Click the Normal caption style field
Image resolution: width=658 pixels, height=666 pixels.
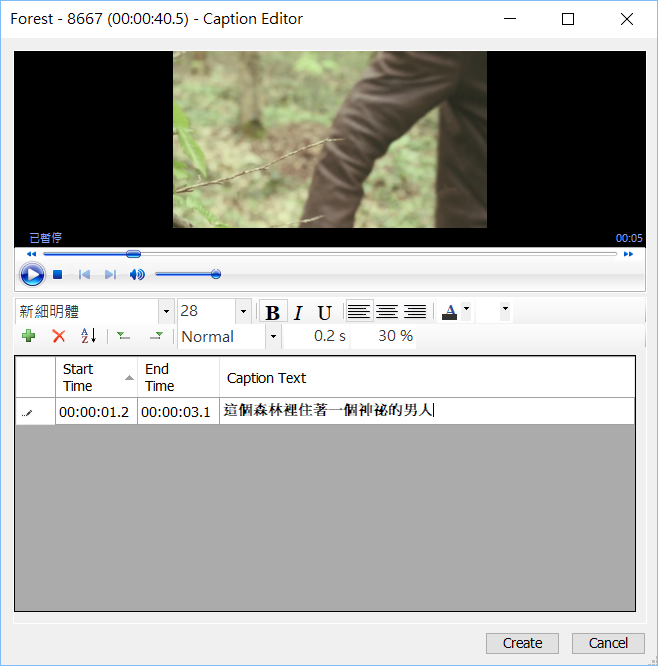[222, 337]
